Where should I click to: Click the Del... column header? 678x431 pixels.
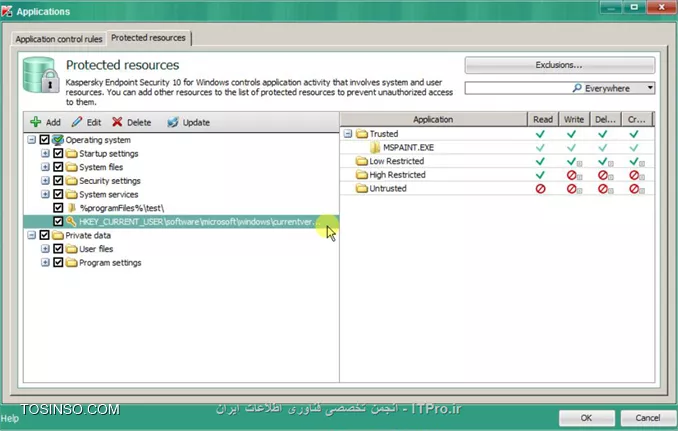(x=605, y=119)
